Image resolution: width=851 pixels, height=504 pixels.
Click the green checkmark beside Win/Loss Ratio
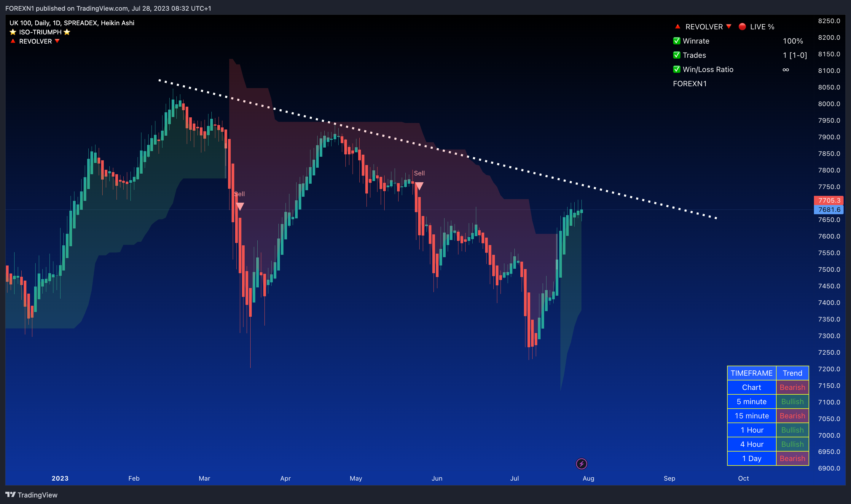point(677,69)
